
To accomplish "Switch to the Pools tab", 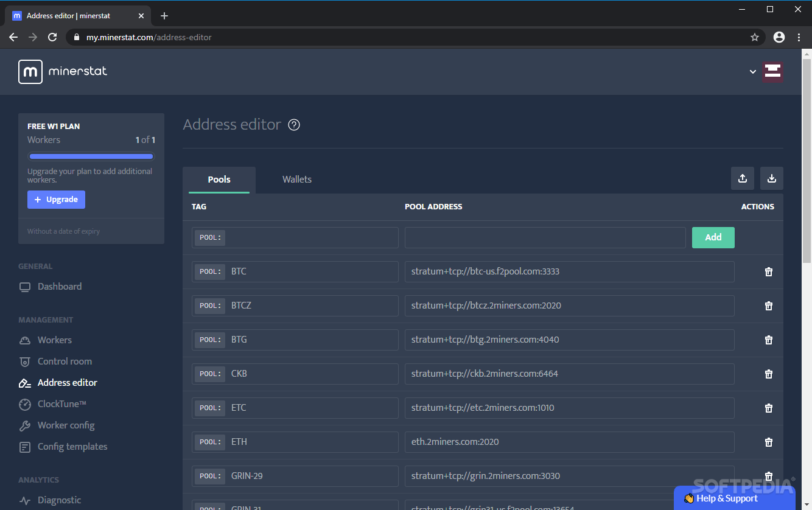I will click(x=219, y=180).
